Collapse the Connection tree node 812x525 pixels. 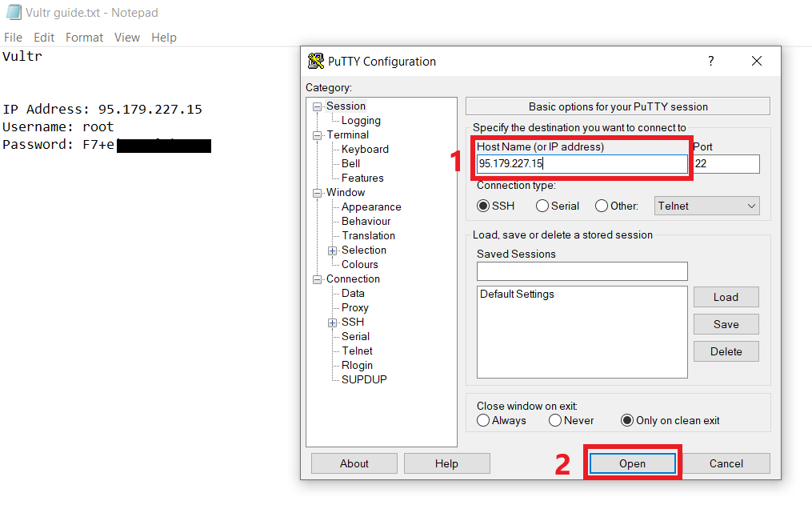[317, 280]
